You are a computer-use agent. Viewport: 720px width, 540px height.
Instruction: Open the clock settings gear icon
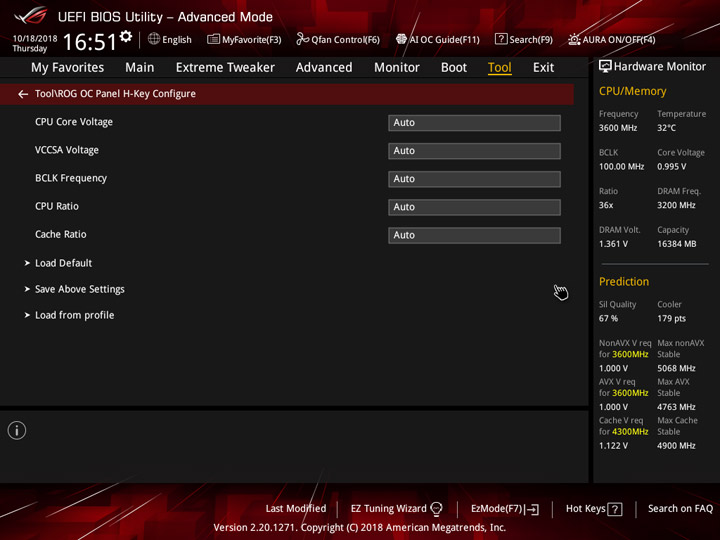pos(126,36)
